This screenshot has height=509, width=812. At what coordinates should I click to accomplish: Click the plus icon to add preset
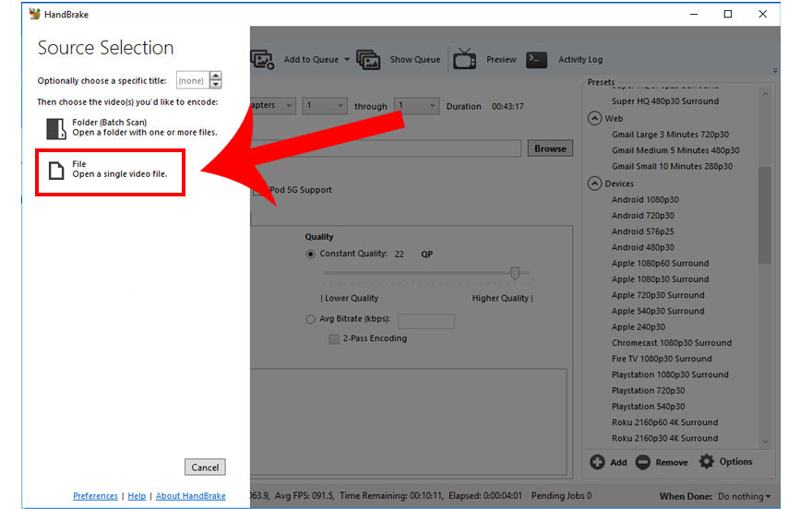coord(597,462)
